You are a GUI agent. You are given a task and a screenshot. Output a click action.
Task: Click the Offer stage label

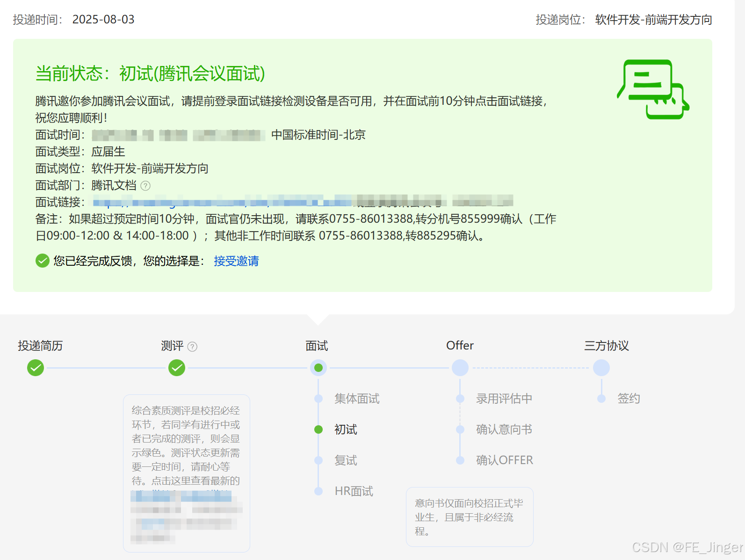pos(460,346)
